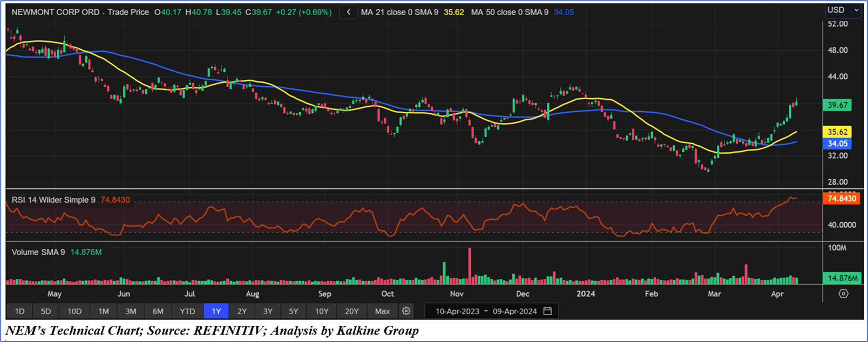
Task: Click the +0.27 (+0.69%) change value
Action: pos(303,12)
